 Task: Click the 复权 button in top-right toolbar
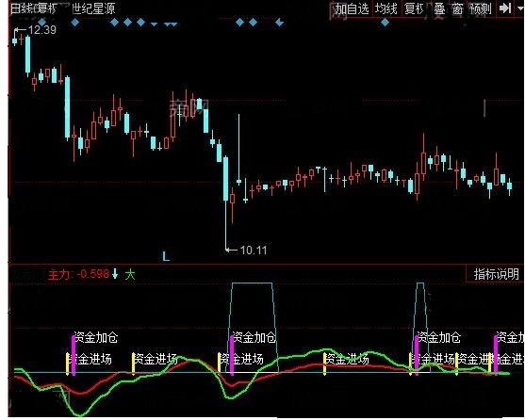(x=414, y=8)
